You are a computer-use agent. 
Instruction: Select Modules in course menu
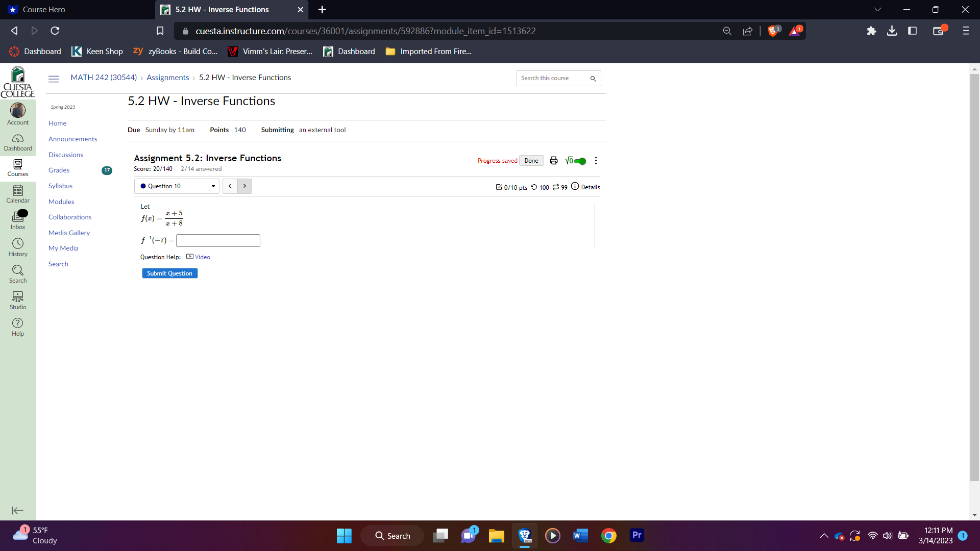click(x=61, y=202)
